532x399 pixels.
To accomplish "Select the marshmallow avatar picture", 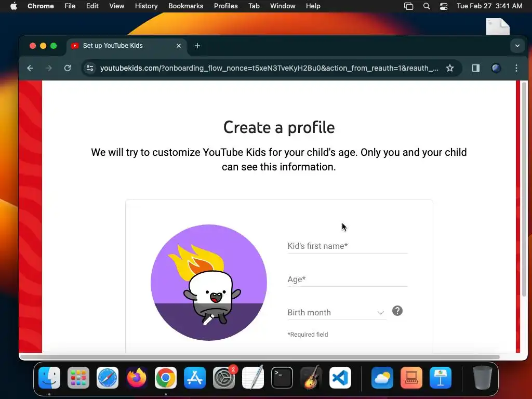I will (209, 282).
